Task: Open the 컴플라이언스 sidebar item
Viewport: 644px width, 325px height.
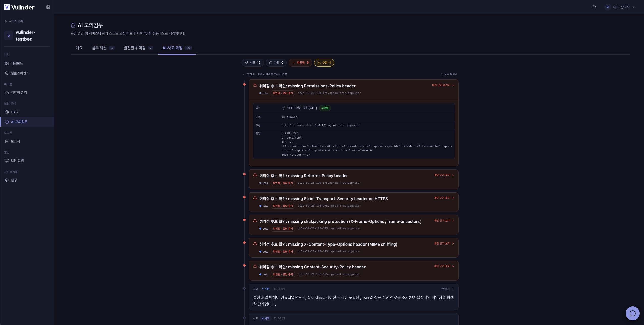Action: (27, 73)
